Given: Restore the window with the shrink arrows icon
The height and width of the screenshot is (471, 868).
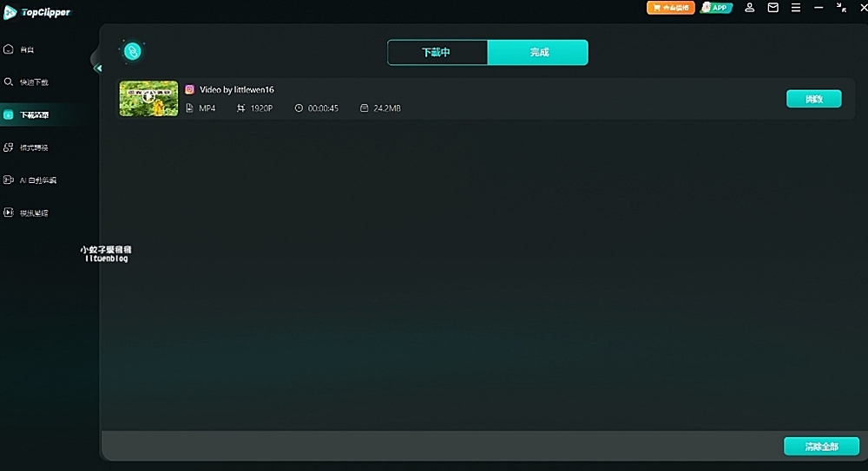Looking at the screenshot, I should [841, 8].
